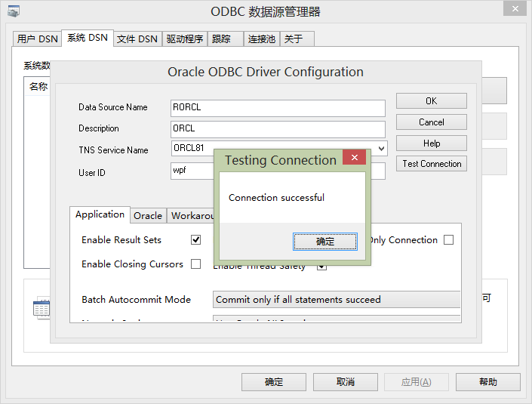The width and height of the screenshot is (532, 404).
Task: Click the Batch Autocommit Mode label
Action: (136, 300)
